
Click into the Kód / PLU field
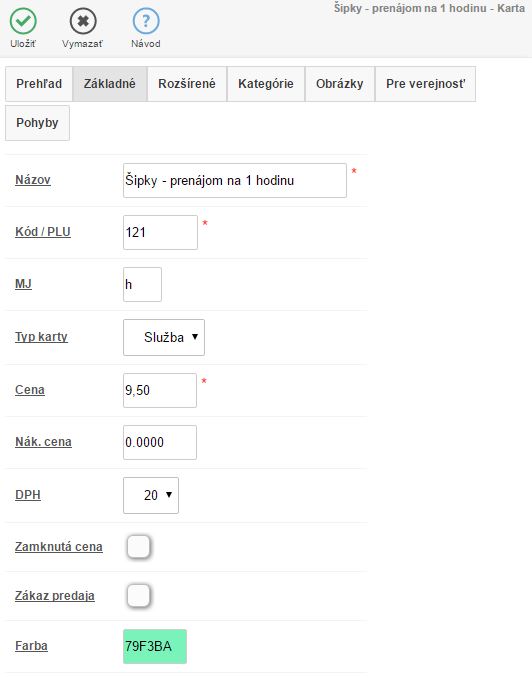click(160, 232)
